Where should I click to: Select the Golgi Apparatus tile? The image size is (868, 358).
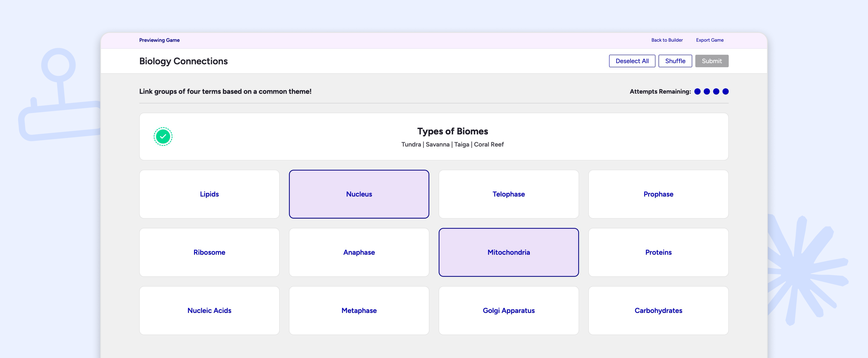click(509, 311)
